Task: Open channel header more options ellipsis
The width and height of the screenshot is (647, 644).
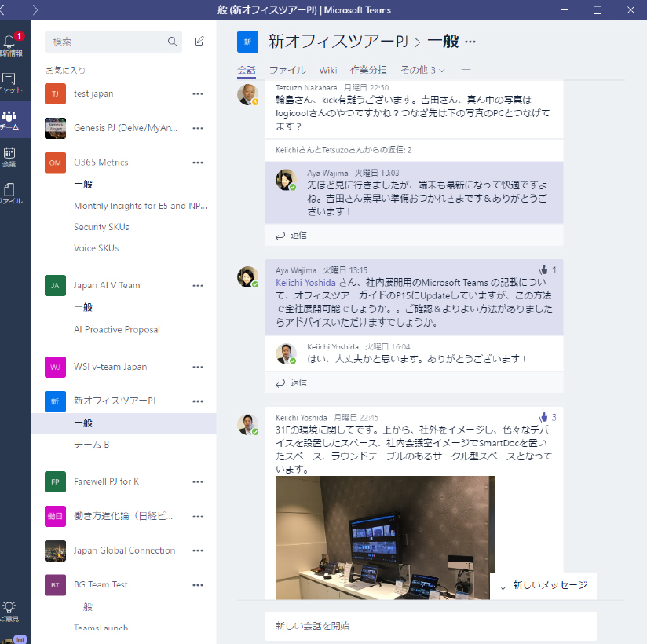Action: [470, 42]
